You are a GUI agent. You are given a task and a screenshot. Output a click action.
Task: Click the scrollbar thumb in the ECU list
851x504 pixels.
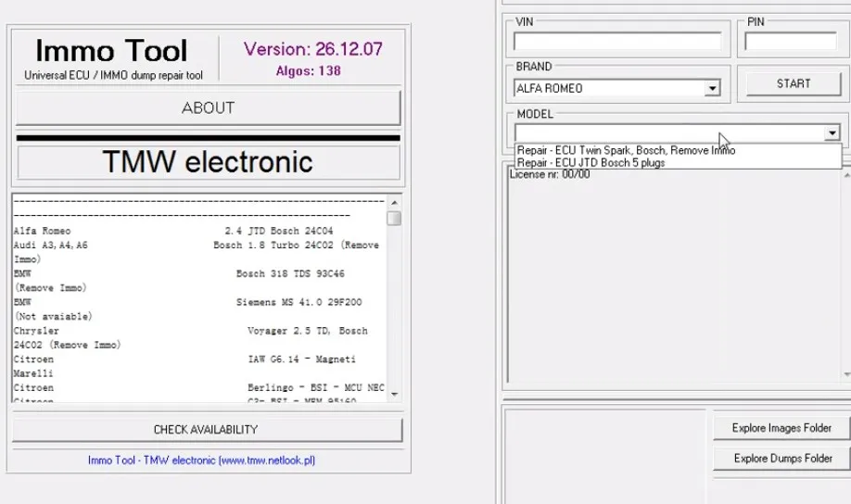coord(394,219)
